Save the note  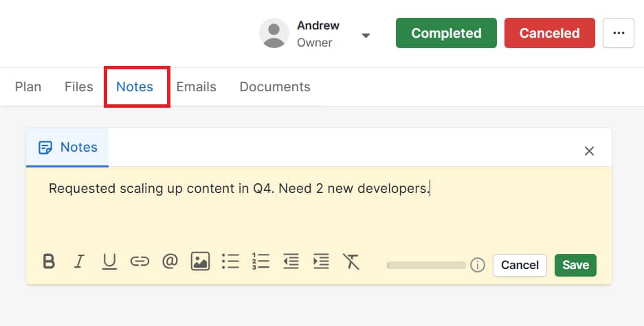click(575, 265)
